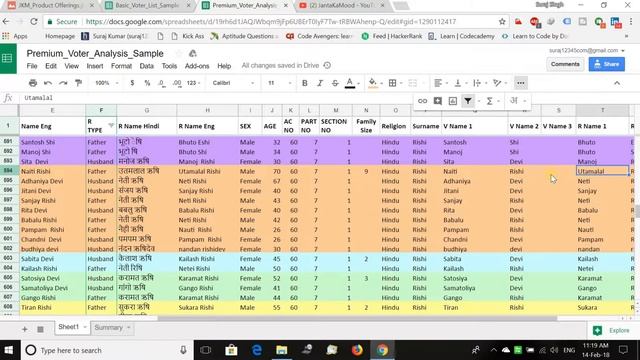Open filter menu in R TYPE header
The image size is (640, 360).
(x=111, y=125)
